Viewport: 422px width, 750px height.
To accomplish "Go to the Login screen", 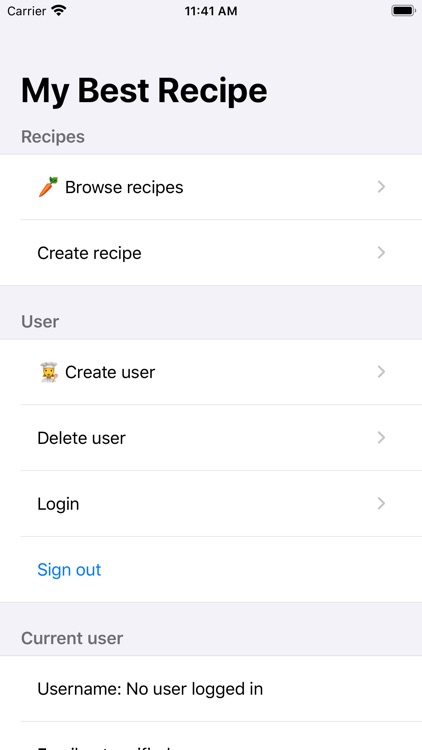I will (x=211, y=504).
